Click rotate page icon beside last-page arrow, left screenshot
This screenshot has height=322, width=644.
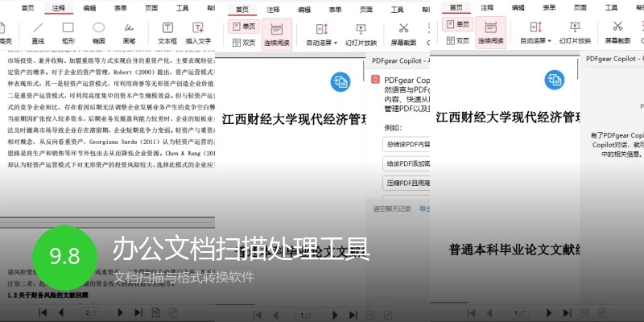[155, 312]
